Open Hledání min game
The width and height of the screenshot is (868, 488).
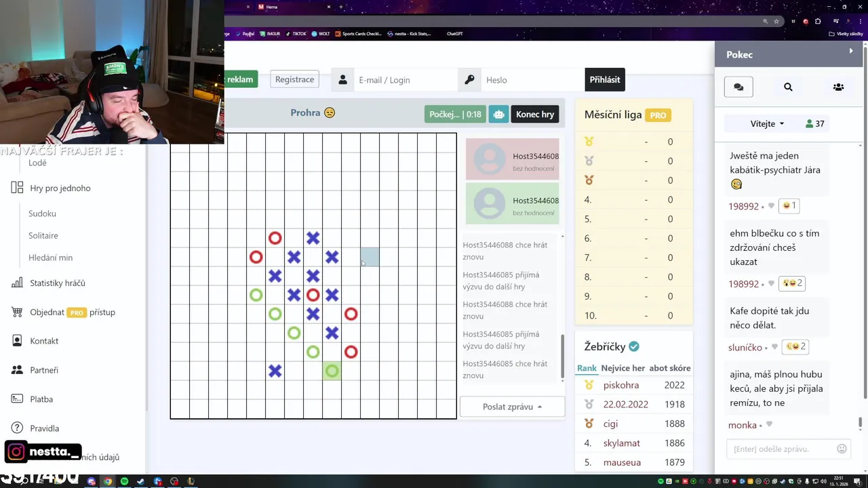tap(50, 258)
